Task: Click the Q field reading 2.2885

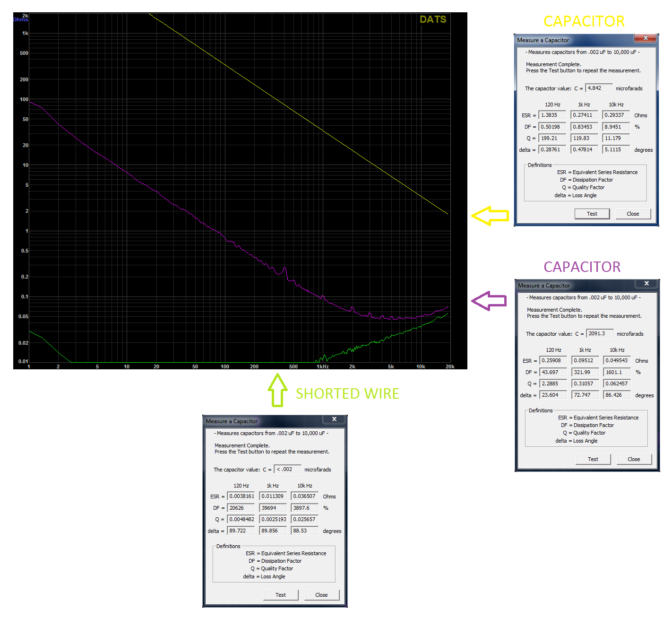Action: coord(553,384)
